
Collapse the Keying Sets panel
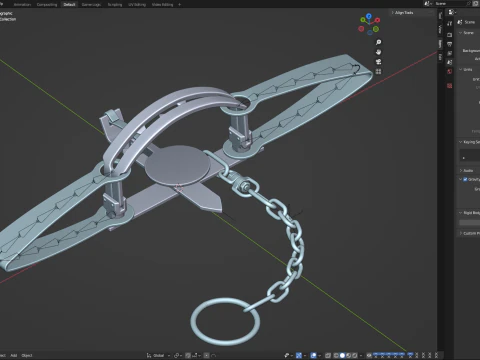(461, 142)
